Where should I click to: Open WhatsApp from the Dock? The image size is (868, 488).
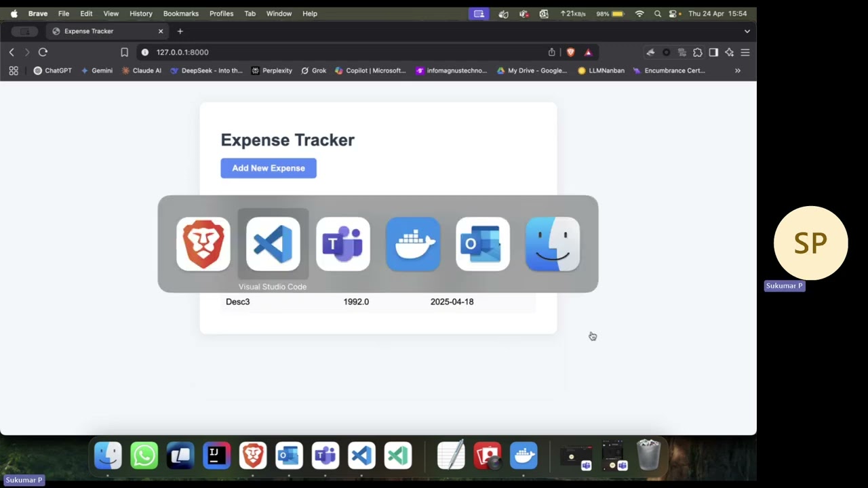pos(144,455)
